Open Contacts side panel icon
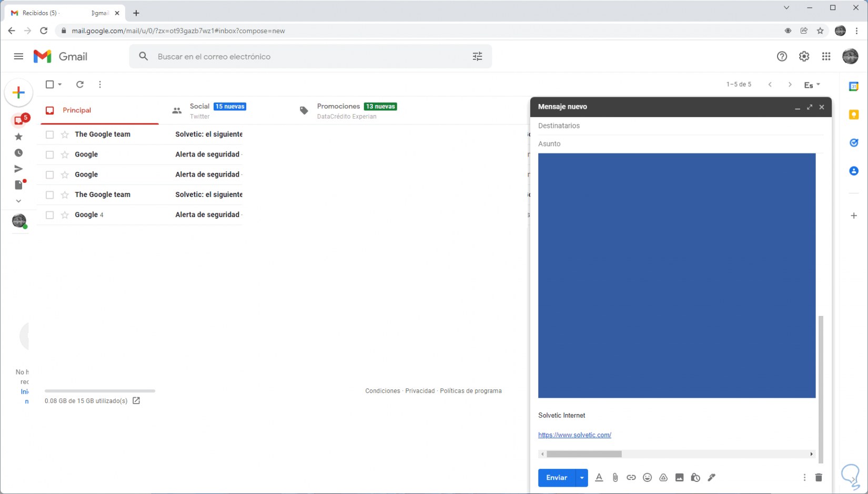This screenshot has width=868, height=494. click(x=854, y=171)
